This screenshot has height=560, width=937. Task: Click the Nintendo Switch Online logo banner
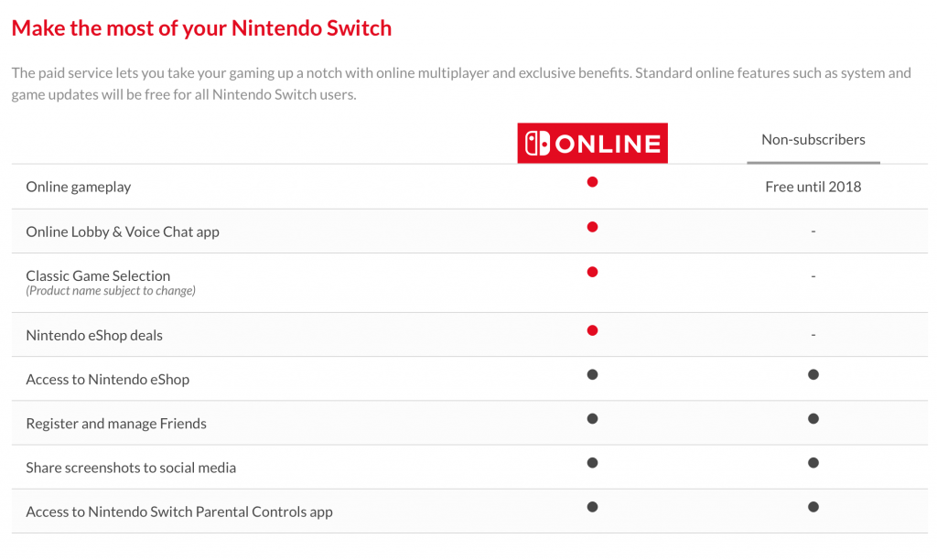592,144
